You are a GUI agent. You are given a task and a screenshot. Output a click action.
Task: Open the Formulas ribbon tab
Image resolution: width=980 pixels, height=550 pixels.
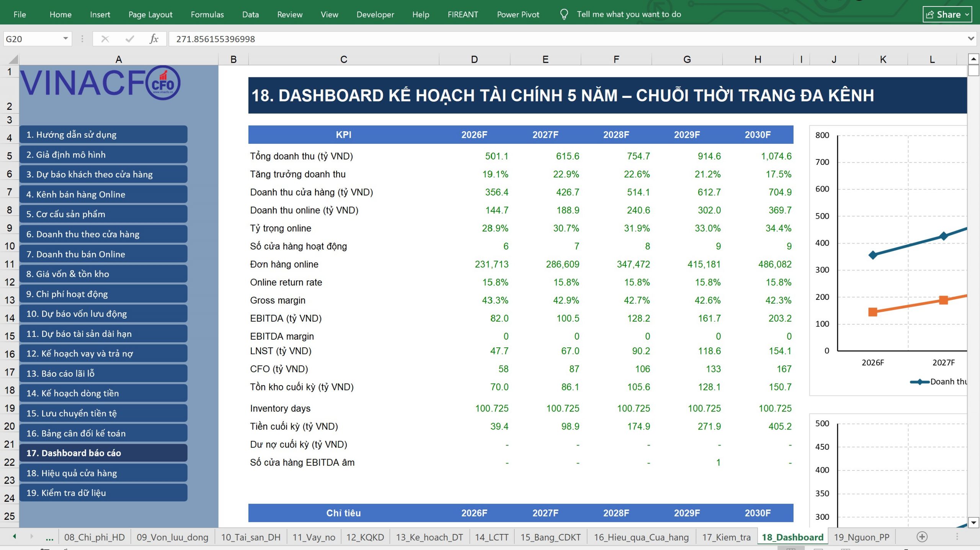point(207,15)
